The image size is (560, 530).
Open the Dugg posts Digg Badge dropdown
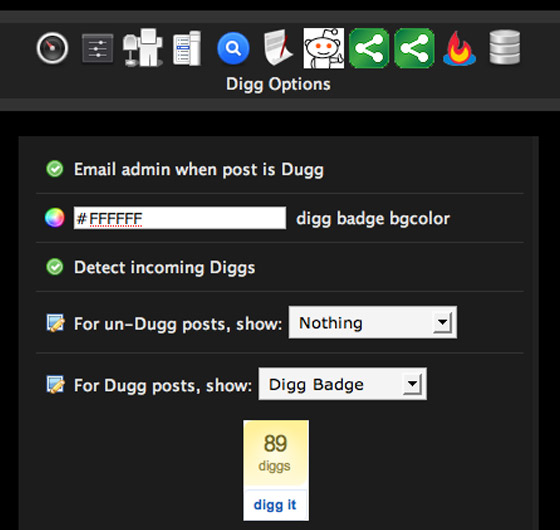click(342, 384)
